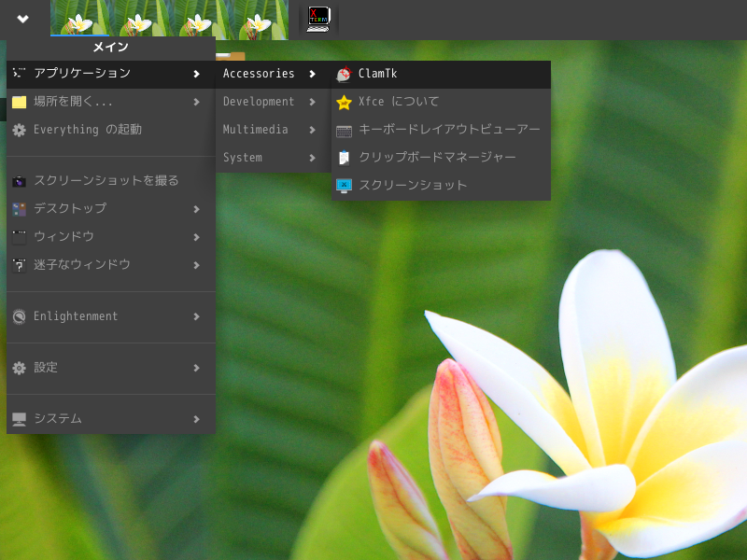This screenshot has width=747, height=560.
Task: Open the Accessories category
Action: click(274, 74)
